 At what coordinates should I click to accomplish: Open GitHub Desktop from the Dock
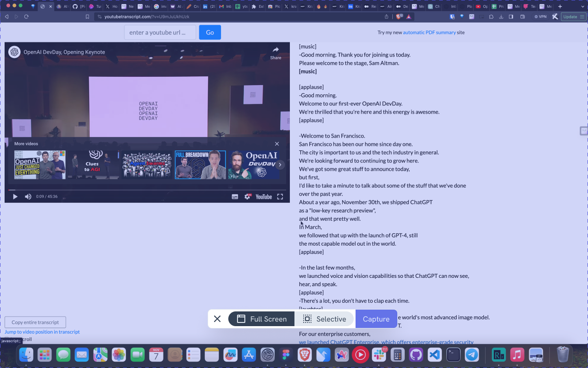416,355
